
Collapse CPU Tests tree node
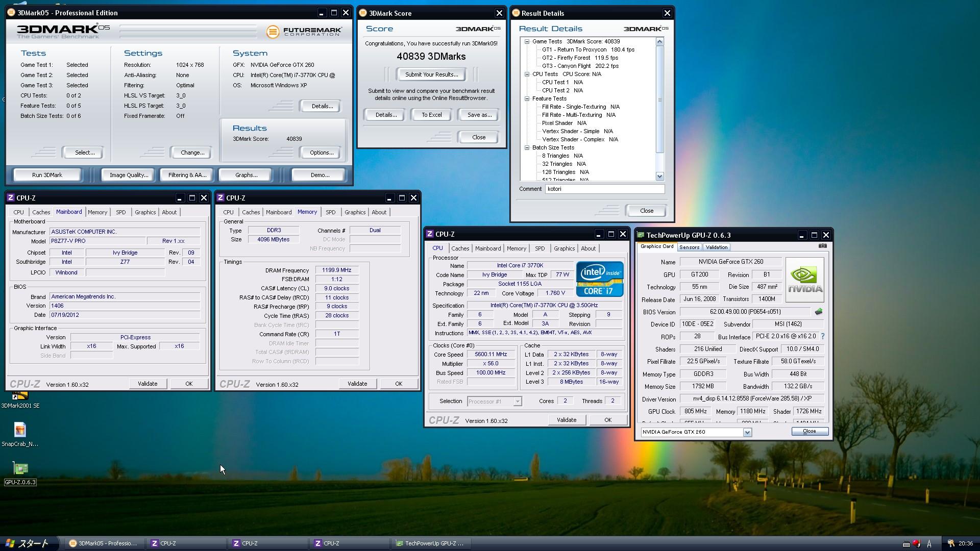click(x=527, y=74)
